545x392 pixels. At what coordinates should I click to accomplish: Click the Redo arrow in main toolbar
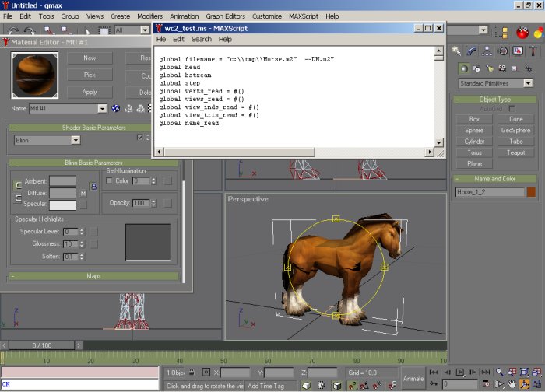coord(30,30)
